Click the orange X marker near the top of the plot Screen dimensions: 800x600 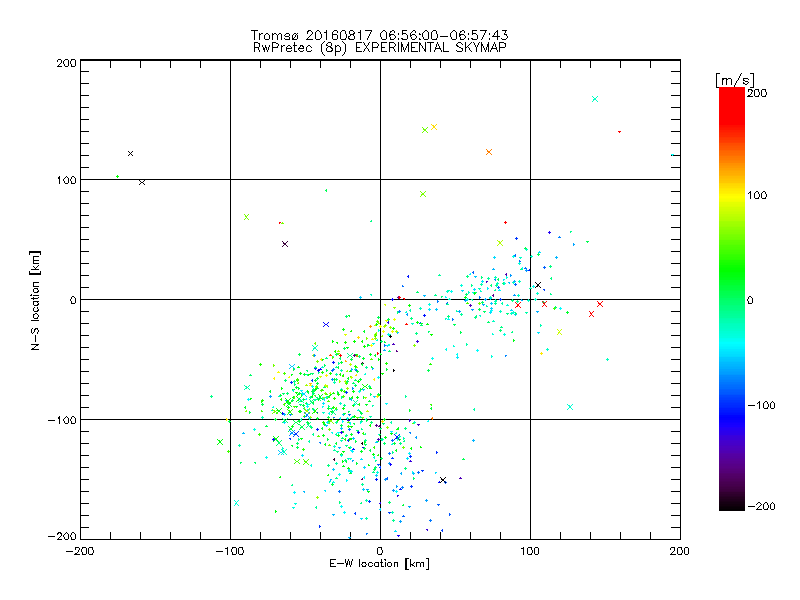[489, 152]
